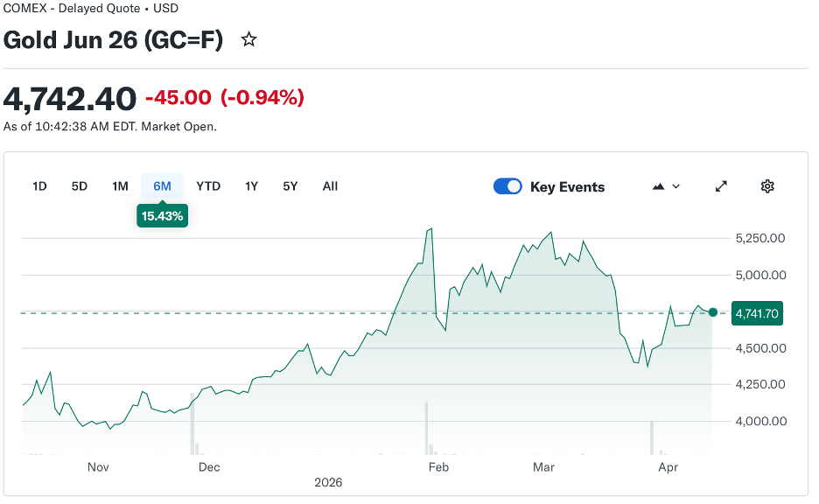The width and height of the screenshot is (819, 504).
Task: Add Gold to watchlist via star icon
Action: click(249, 39)
